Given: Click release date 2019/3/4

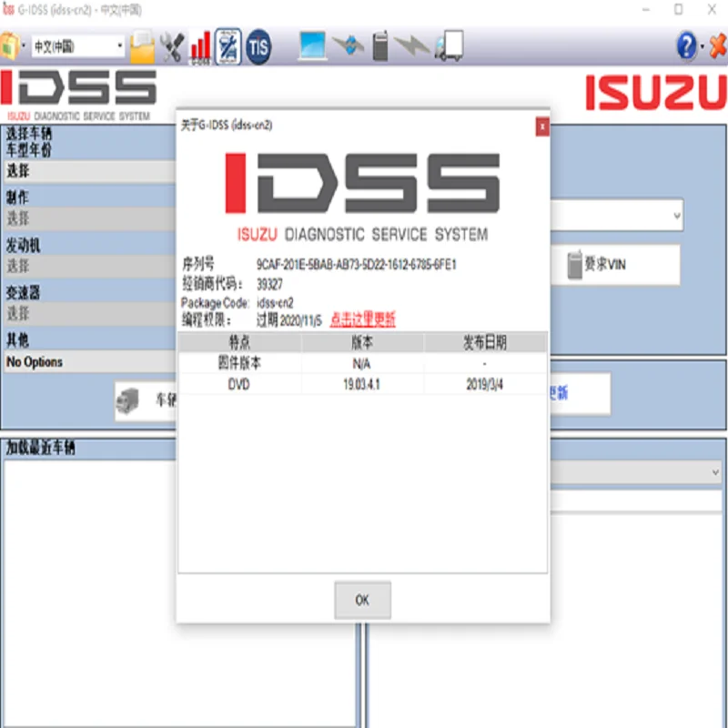Looking at the screenshot, I should (485, 384).
